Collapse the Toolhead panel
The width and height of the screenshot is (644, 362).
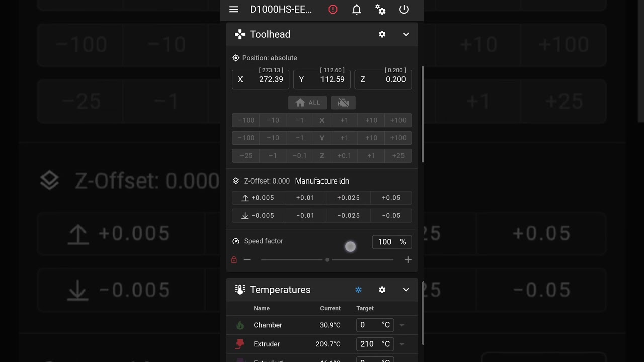click(x=406, y=34)
